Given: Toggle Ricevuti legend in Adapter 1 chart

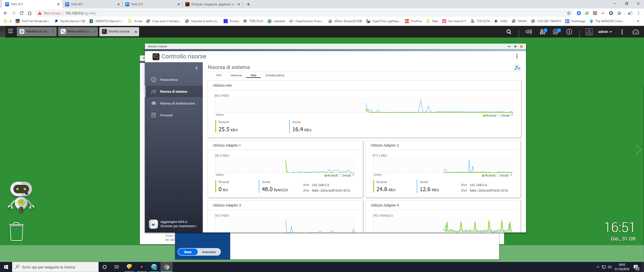Looking at the screenshot, I should click(x=331, y=176).
